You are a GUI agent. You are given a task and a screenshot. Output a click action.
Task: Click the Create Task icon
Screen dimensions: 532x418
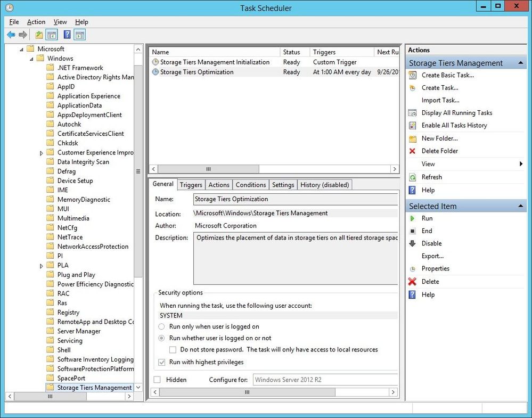click(413, 88)
